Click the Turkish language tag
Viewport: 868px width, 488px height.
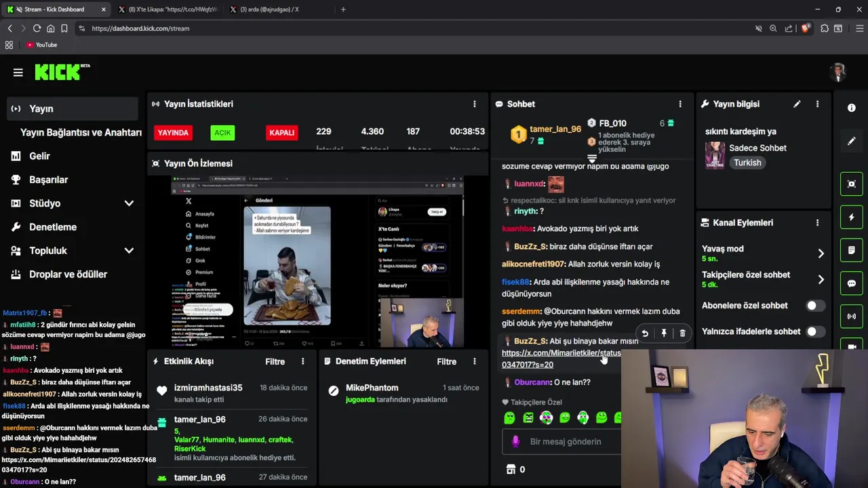pyautogui.click(x=747, y=163)
